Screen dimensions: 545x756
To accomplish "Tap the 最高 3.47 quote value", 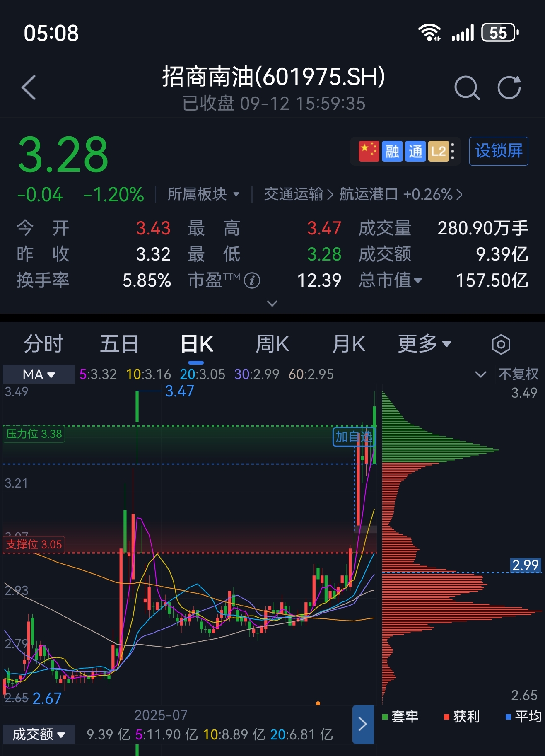I will 324,228.
